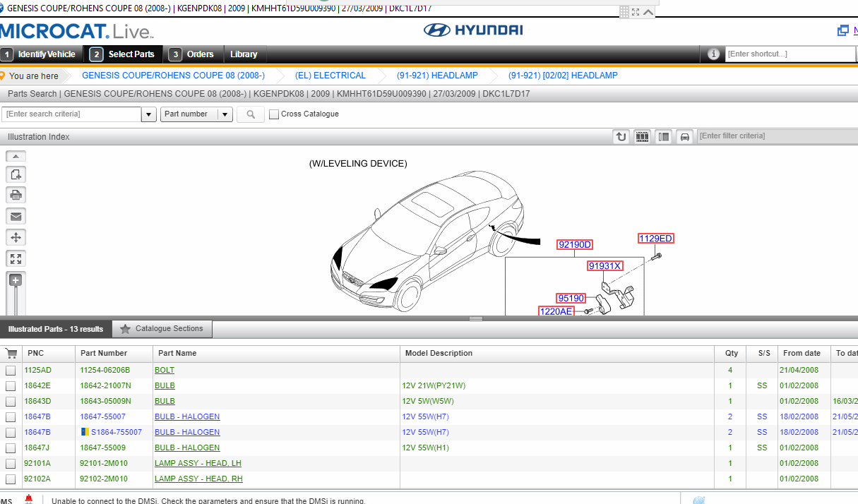Click the location pin You are here icon
Viewport: 858px width, 504px height.
(3, 76)
